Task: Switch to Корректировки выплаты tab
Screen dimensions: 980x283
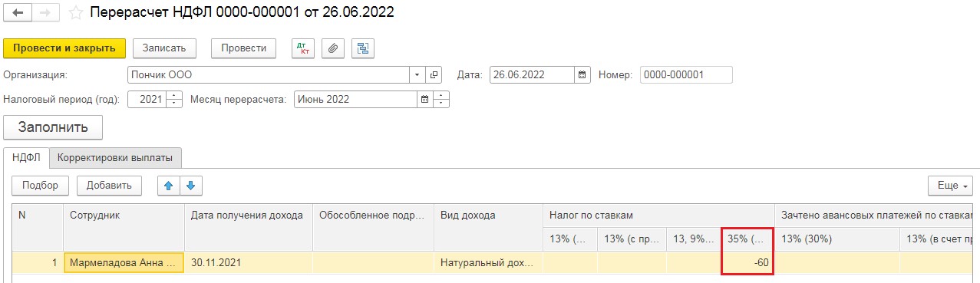Action: click(x=115, y=158)
